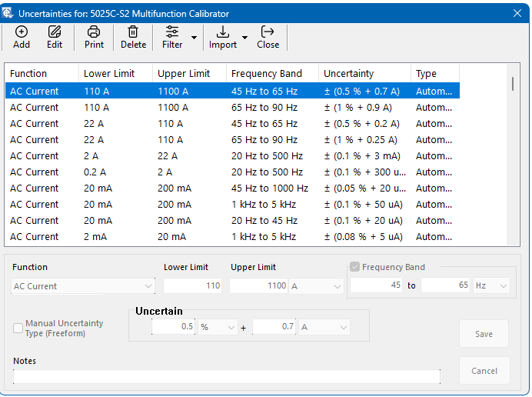Expand the Import dropdown arrow
The width and height of the screenshot is (532, 397).
point(244,38)
